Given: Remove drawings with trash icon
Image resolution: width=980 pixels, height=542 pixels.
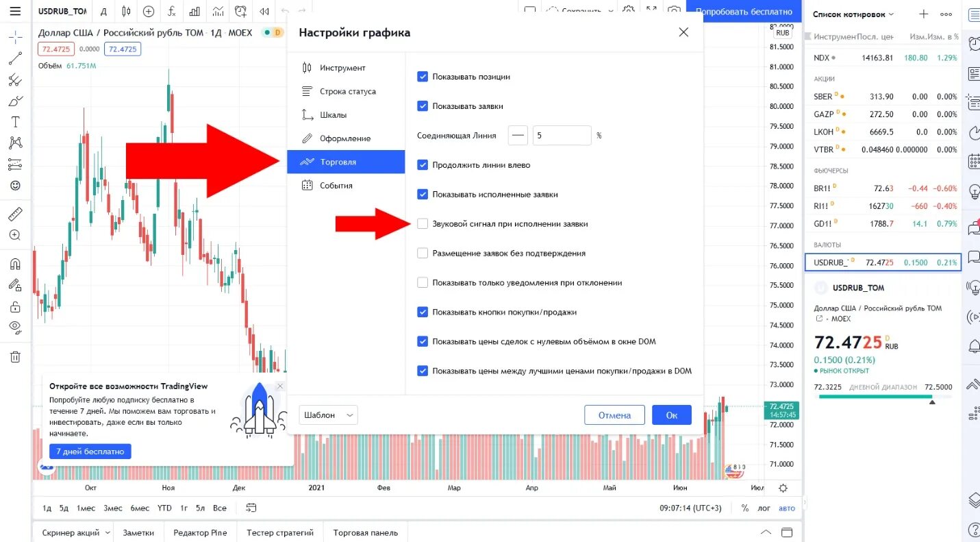Looking at the screenshot, I should 15,356.
